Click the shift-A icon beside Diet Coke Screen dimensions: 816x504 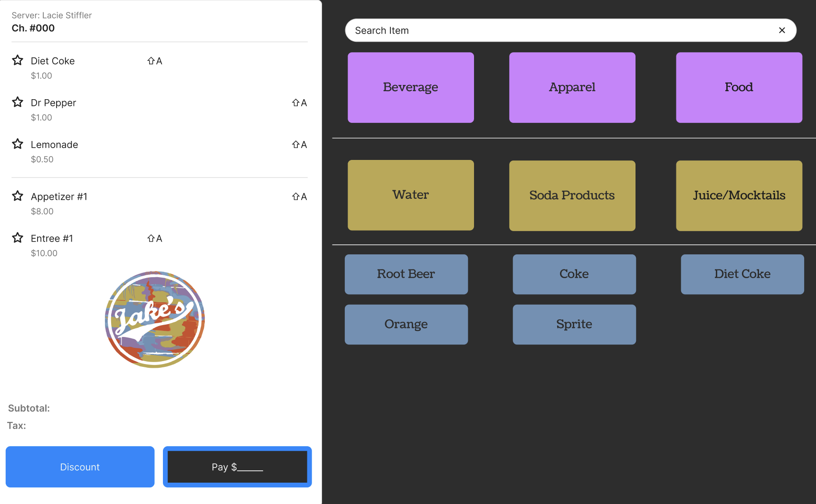[x=154, y=61]
